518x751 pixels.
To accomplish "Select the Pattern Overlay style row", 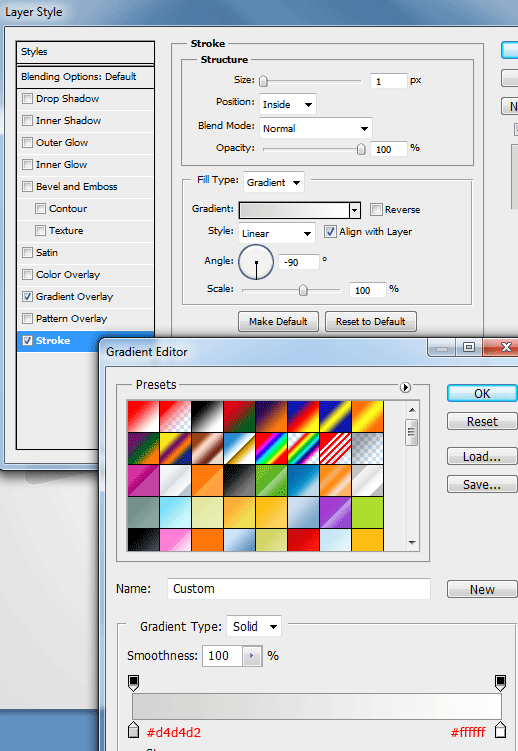I will tap(85, 319).
